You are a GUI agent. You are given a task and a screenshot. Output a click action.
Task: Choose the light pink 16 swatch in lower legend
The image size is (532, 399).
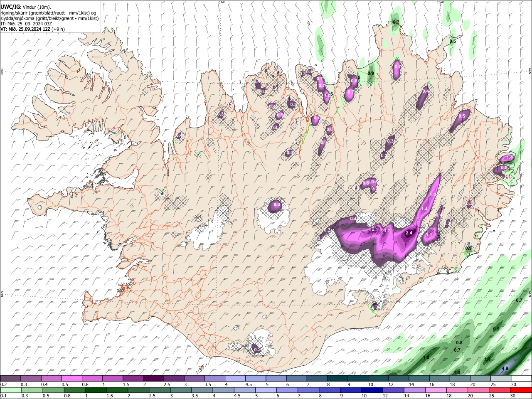436,390
